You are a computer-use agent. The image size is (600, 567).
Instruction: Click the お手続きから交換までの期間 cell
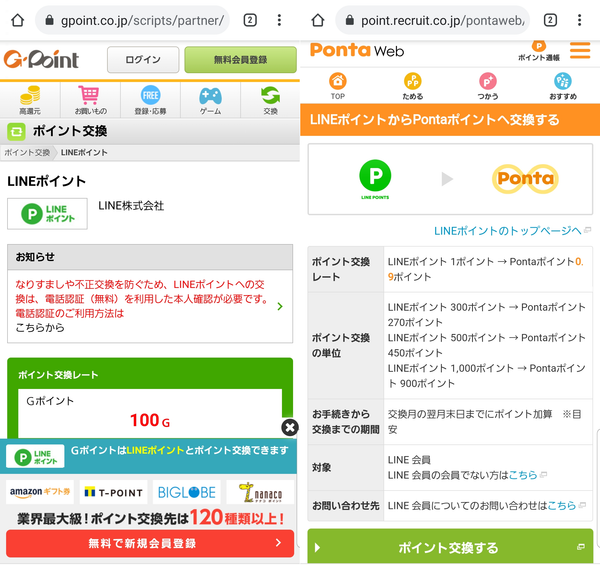346,422
